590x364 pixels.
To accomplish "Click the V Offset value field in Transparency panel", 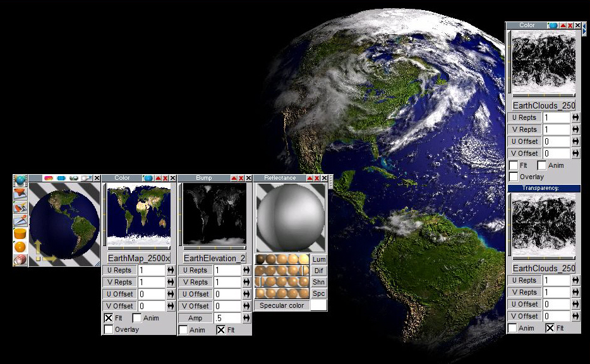I will 557,316.
